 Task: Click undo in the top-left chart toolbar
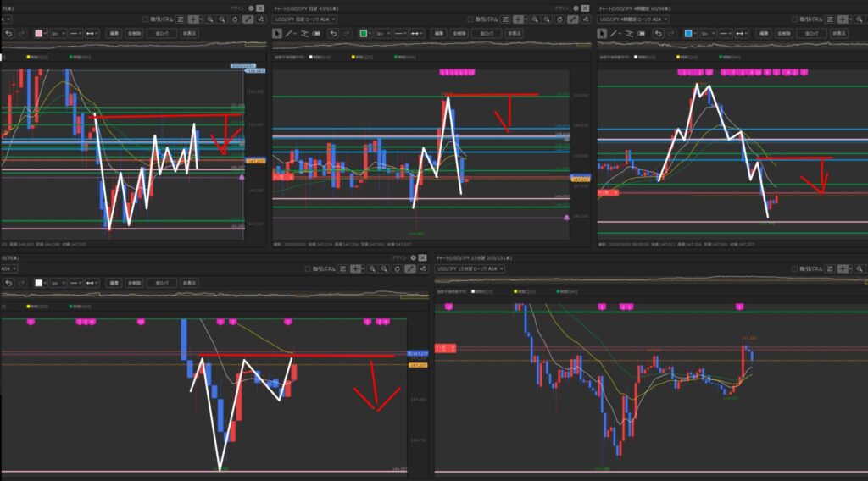(x=8, y=34)
